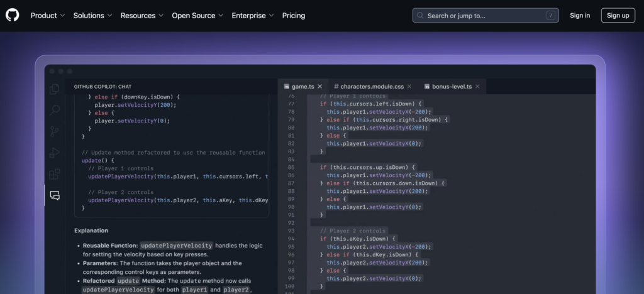Expand the Product dropdown menu
Screen dimensions: 644x294
click(x=48, y=16)
